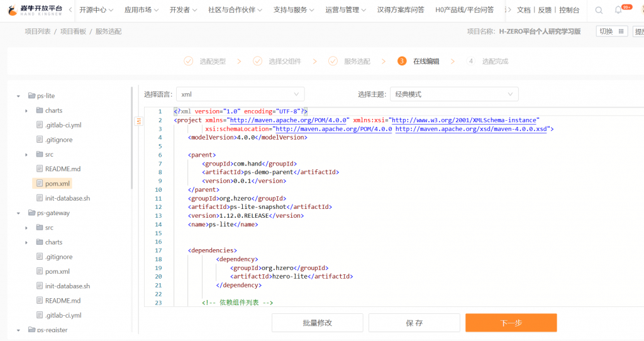Click the ps-lite folder icon

[31, 96]
